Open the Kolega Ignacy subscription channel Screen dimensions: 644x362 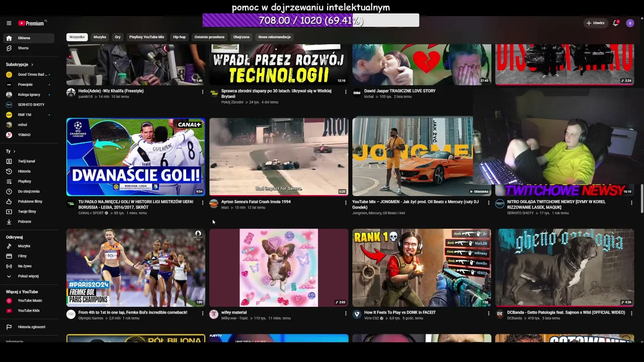pos(30,95)
